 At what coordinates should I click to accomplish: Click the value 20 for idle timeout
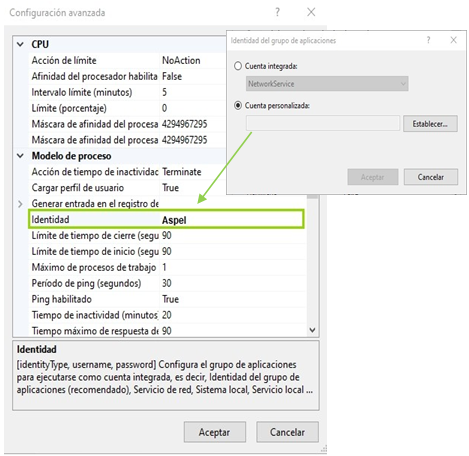pyautogui.click(x=167, y=315)
